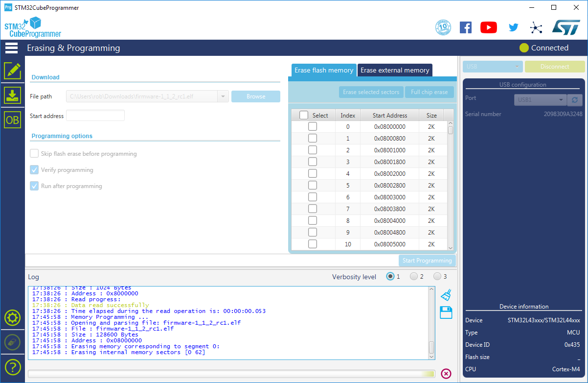Open the hamburger menu
Viewport: 588px width, 383px height.
[11, 48]
